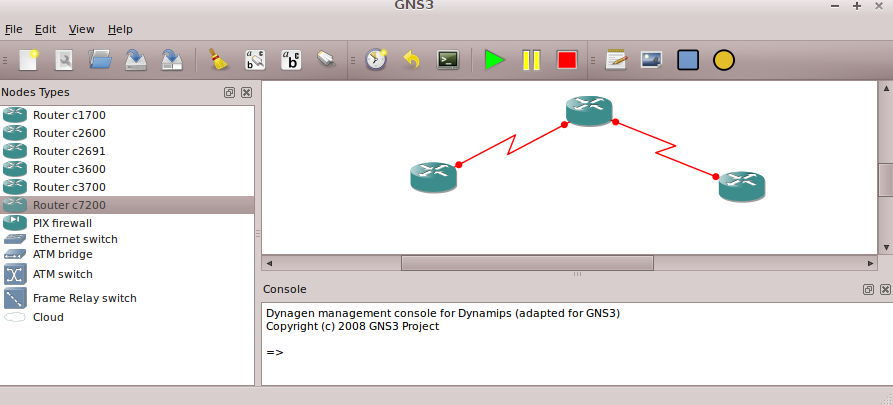Click the canvas vertical scrollbar thumb
Viewport: 893px width, 405px height.
[x=886, y=179]
